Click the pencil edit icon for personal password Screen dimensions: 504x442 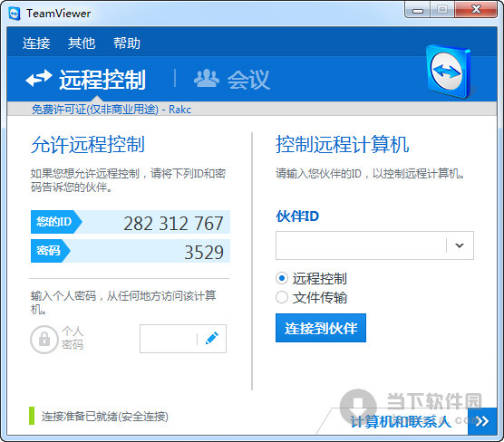click(x=212, y=338)
